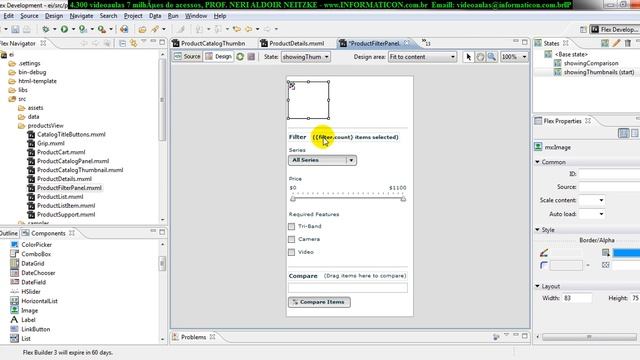
Task: Select showingComparison state
Action: tap(591, 63)
